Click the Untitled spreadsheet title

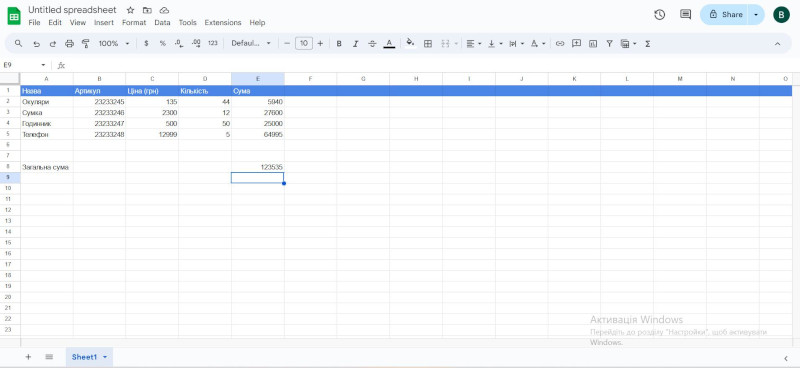(72, 10)
